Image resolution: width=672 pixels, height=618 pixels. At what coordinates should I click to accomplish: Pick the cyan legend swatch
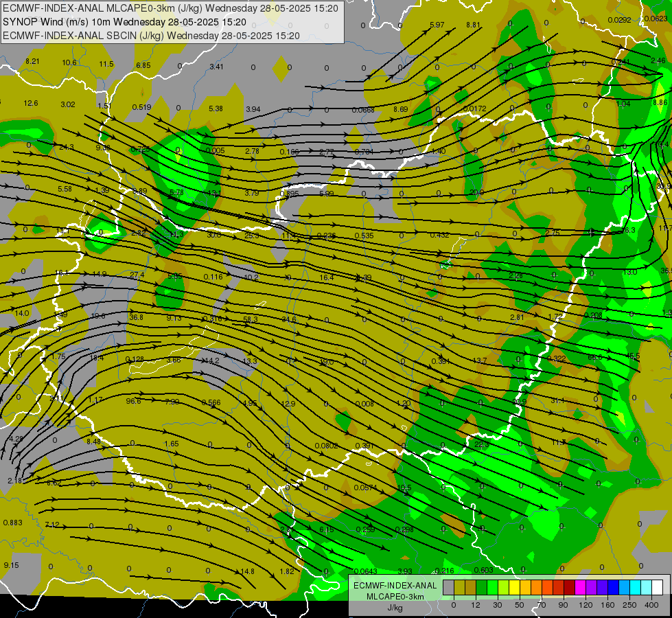(635, 587)
